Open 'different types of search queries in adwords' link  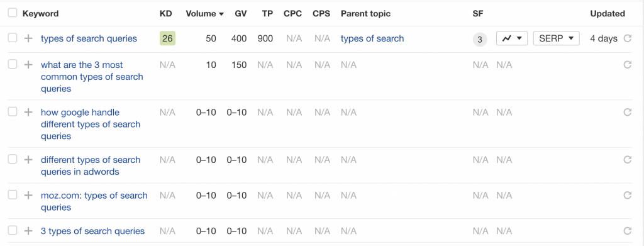point(91,166)
